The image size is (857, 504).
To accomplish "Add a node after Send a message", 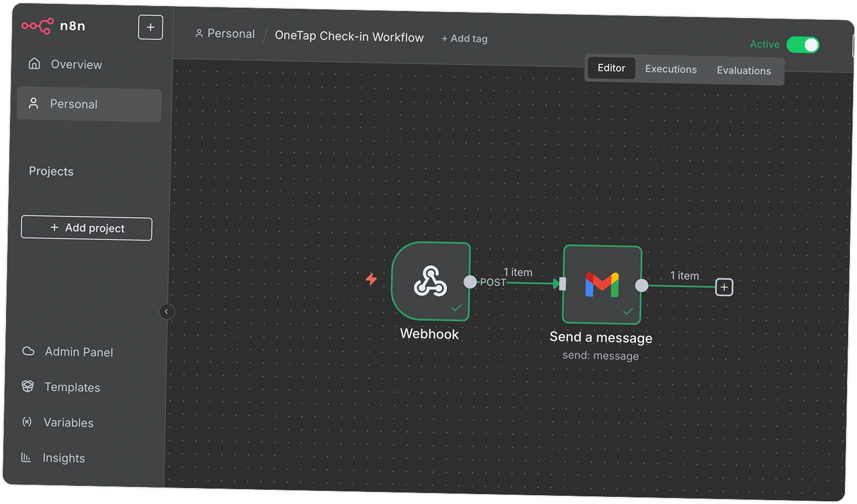I will 724,287.
